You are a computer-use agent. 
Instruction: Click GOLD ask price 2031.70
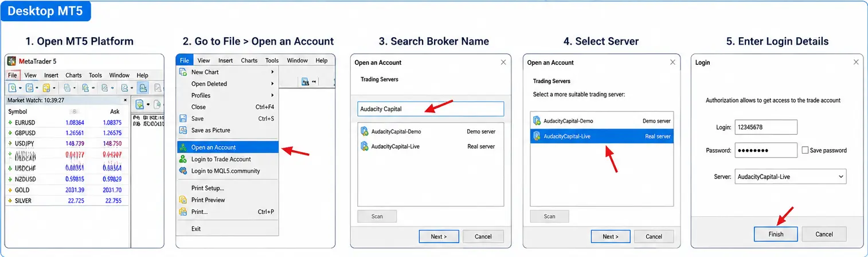(112, 190)
